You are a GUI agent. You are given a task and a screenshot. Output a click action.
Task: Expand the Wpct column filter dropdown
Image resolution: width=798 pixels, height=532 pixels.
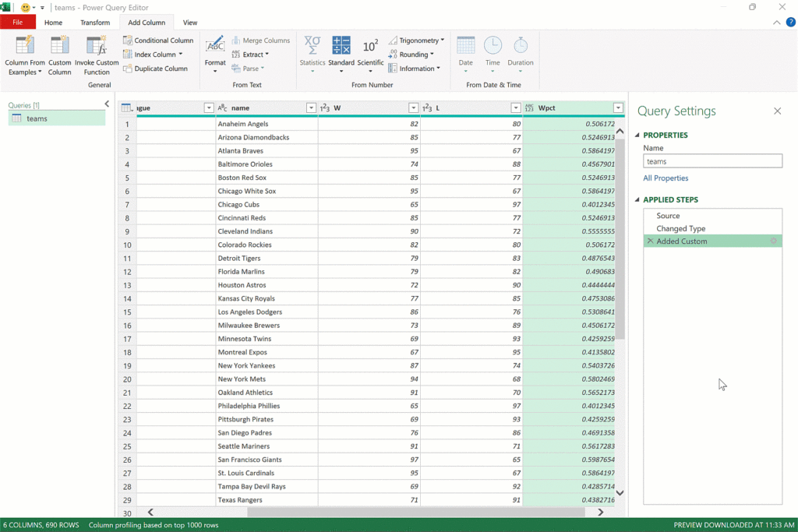coord(618,108)
